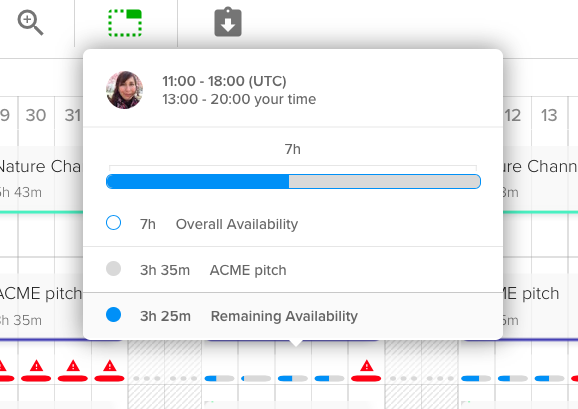Click the 3h 35m ACME pitch row

(x=293, y=270)
